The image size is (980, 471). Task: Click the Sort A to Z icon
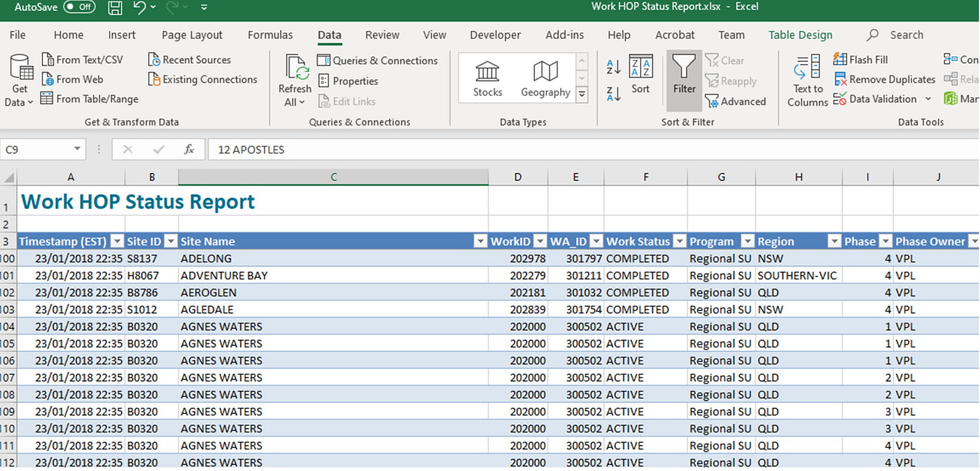(614, 67)
